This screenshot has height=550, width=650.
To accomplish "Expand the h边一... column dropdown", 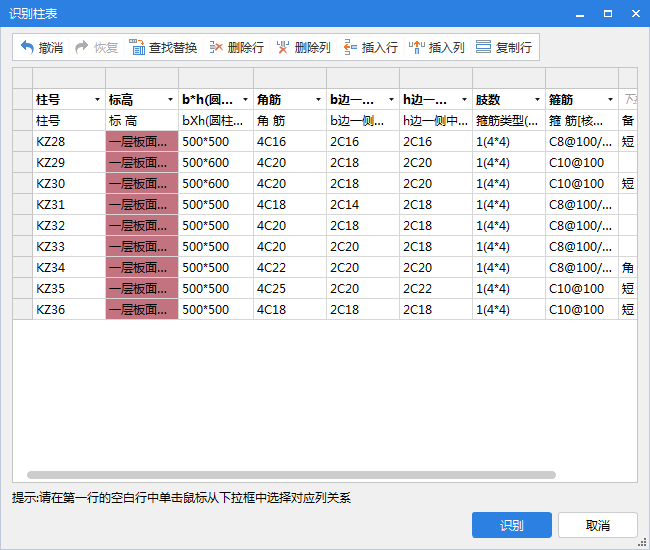I will point(464,99).
